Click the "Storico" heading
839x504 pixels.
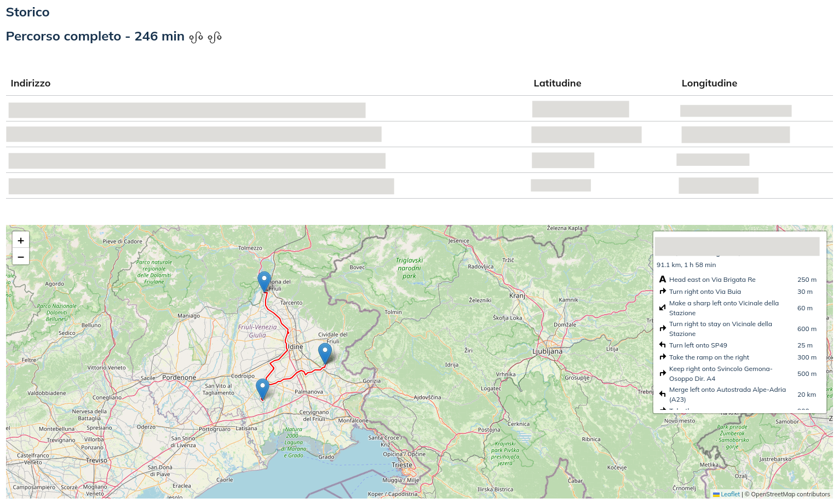pos(27,11)
